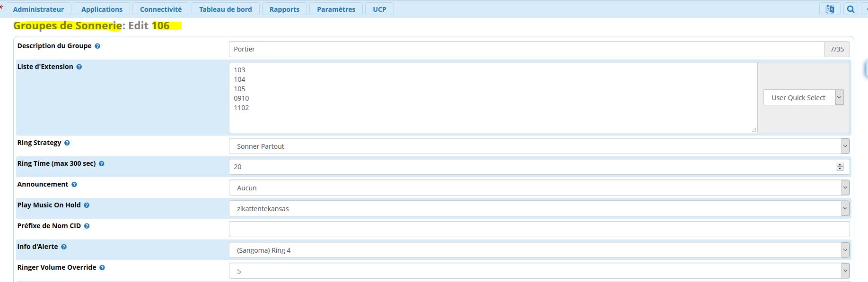Show Ring Strategy help tooltip
Viewport: 868px width, 282px height.
(67, 143)
